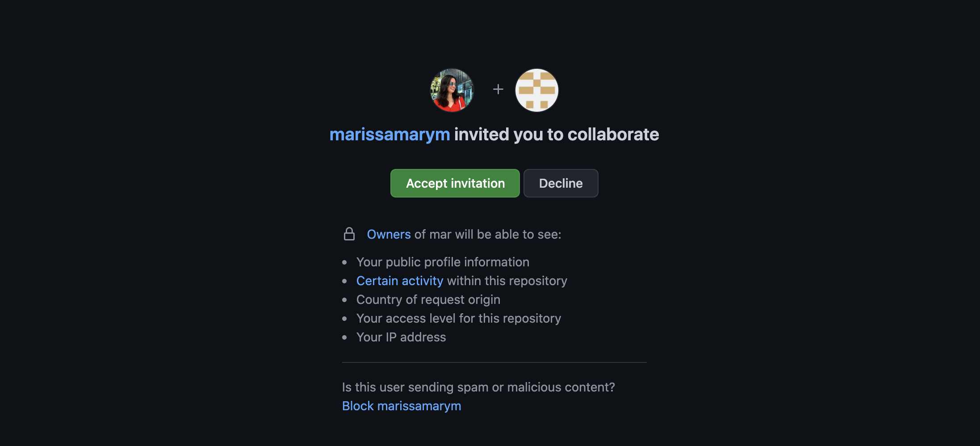980x446 pixels.
Task: Decline the invitation
Action: [x=561, y=183]
